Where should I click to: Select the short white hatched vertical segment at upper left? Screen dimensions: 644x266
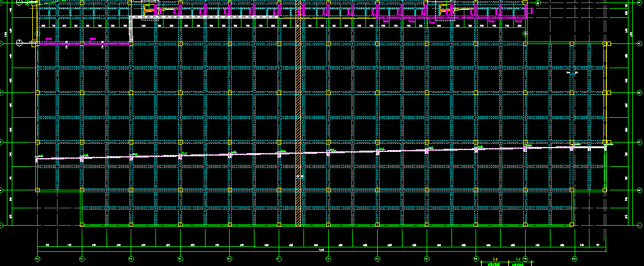[x=131, y=29]
